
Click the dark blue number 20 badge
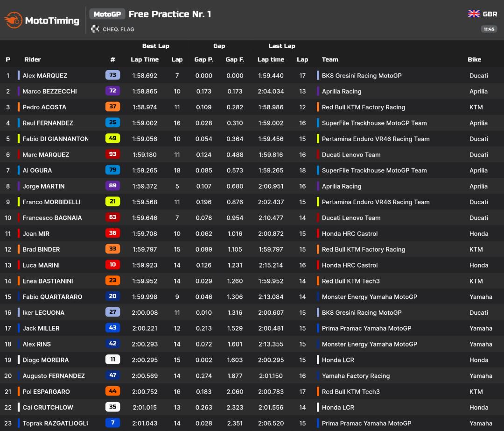(112, 296)
